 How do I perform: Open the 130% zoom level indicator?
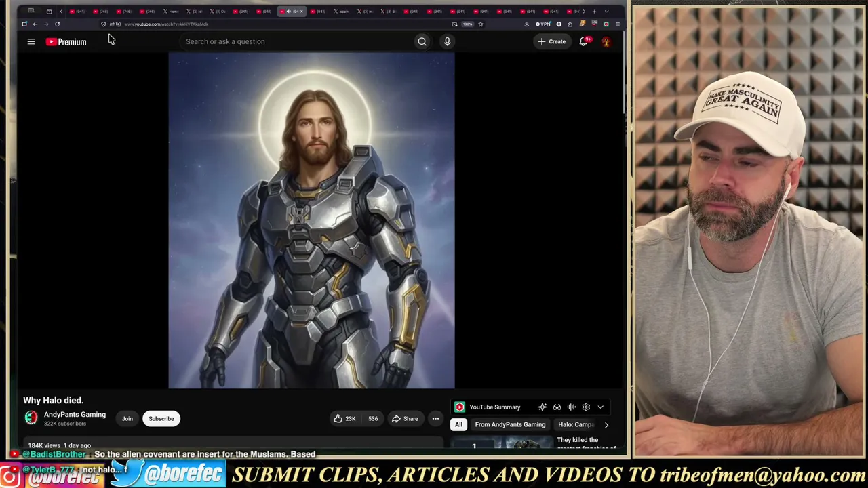(467, 24)
